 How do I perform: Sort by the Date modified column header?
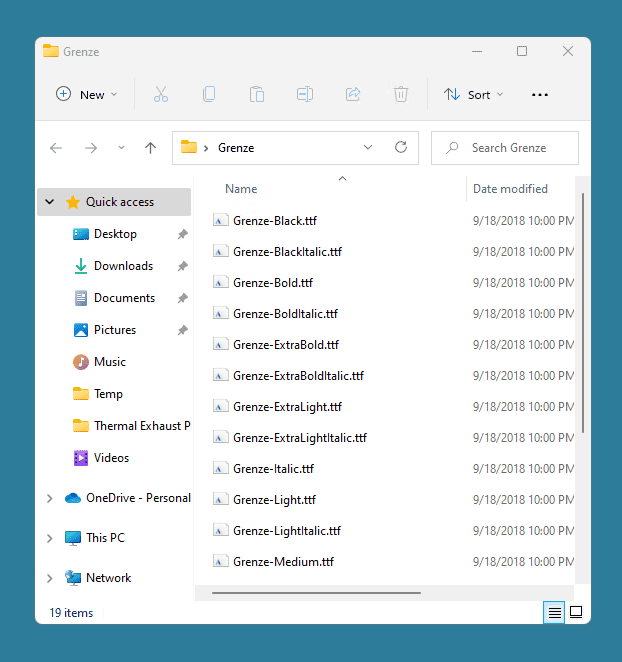tap(510, 189)
